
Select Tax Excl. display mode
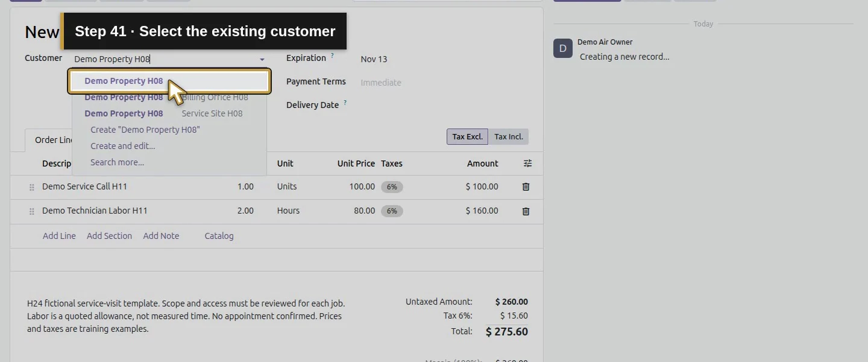coord(467,136)
